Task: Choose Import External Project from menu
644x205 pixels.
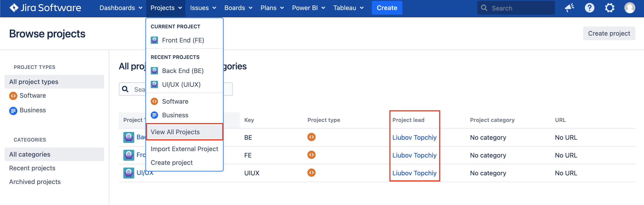Action: pyautogui.click(x=184, y=149)
